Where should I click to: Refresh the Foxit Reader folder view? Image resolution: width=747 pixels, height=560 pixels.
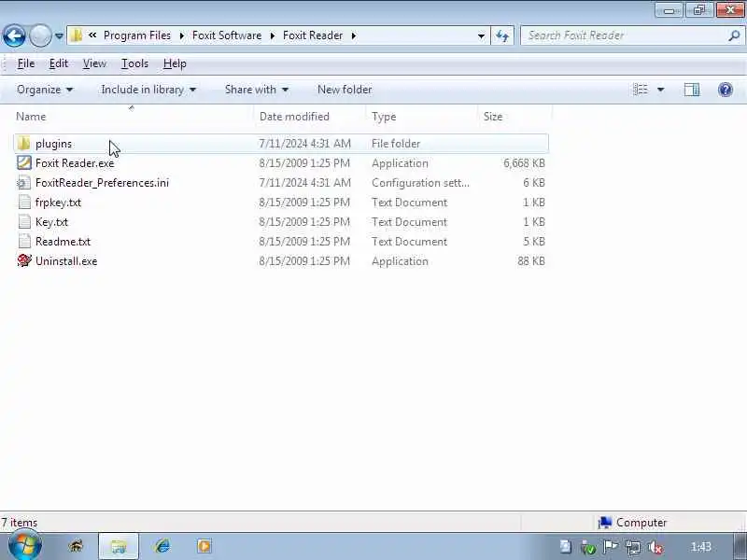click(502, 35)
